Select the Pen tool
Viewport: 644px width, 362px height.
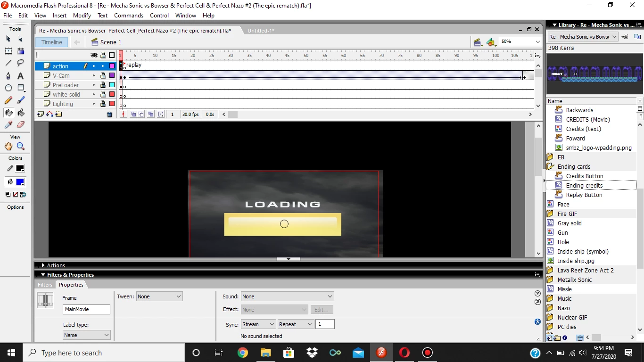click(8, 75)
